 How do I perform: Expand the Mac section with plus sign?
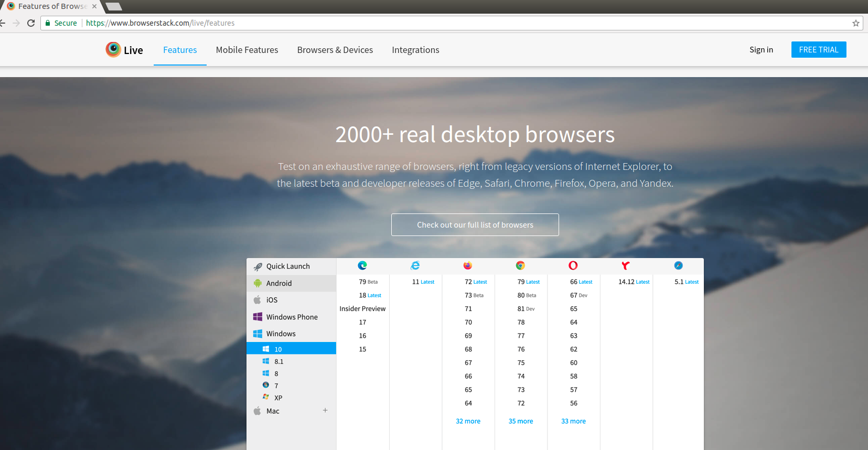coord(325,411)
